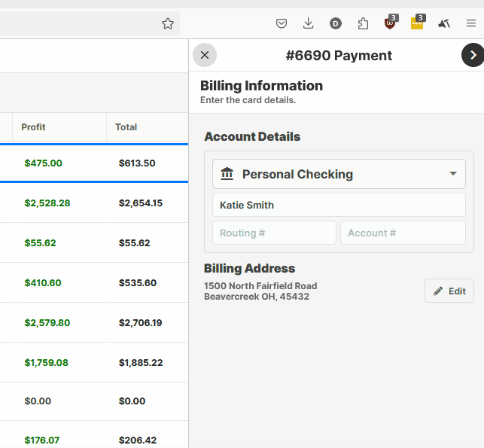Viewport: 484px width, 448px height.
Task: Open the Personal Checking account type dropdown
Action: click(x=339, y=174)
